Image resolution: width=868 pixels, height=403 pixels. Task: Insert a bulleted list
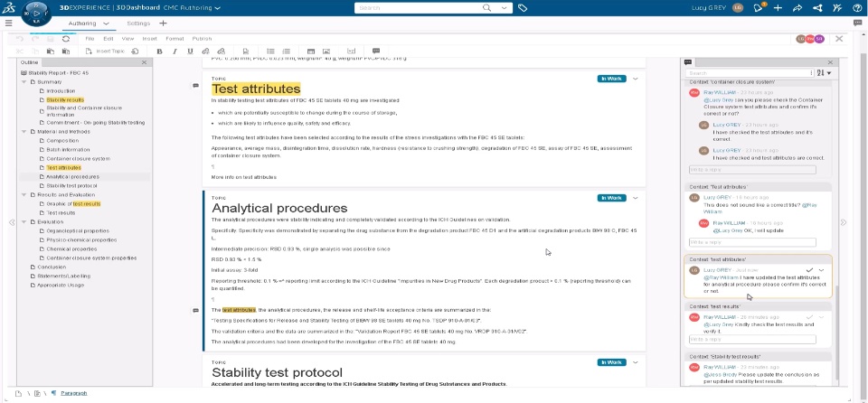tap(270, 51)
